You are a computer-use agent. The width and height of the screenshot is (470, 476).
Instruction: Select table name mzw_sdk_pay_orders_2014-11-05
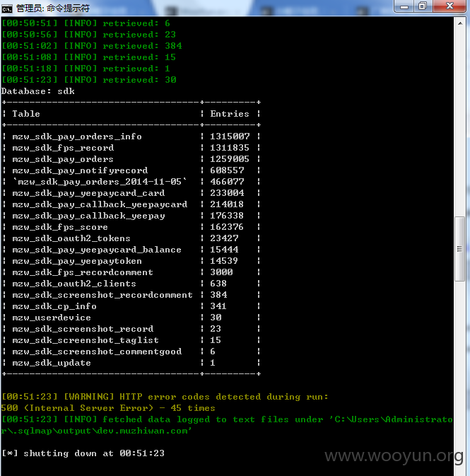tap(100, 182)
